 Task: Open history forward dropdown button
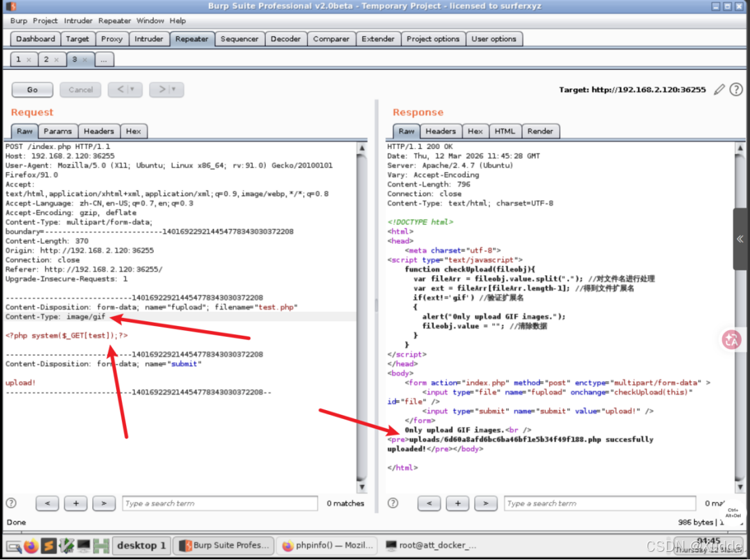(x=166, y=89)
